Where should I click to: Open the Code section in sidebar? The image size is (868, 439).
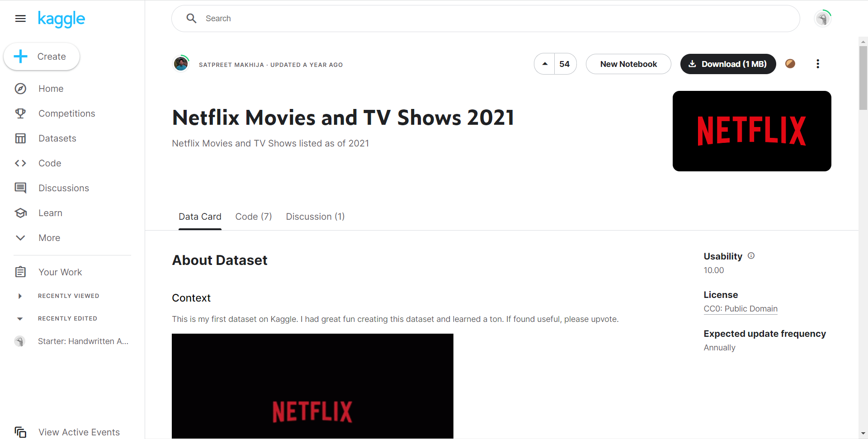[x=50, y=163]
